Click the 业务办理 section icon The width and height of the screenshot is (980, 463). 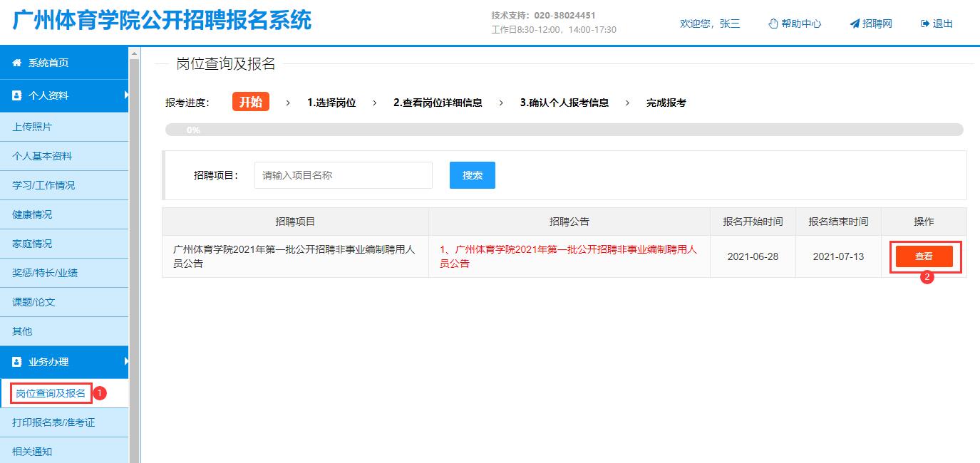[17, 362]
